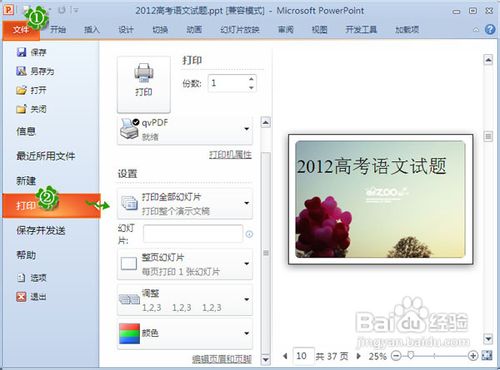Click the Save item in the sidebar

(x=31, y=52)
